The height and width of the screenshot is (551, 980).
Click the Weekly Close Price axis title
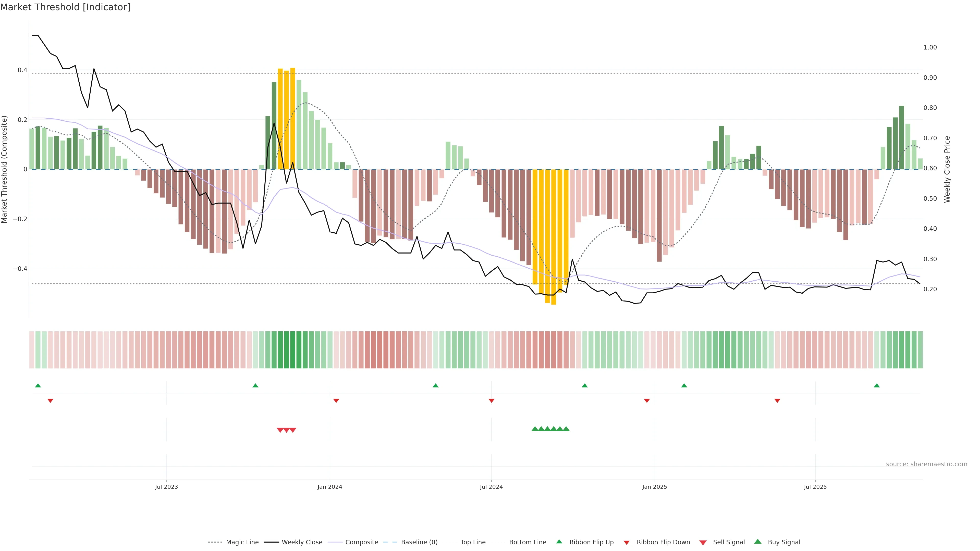947,169
